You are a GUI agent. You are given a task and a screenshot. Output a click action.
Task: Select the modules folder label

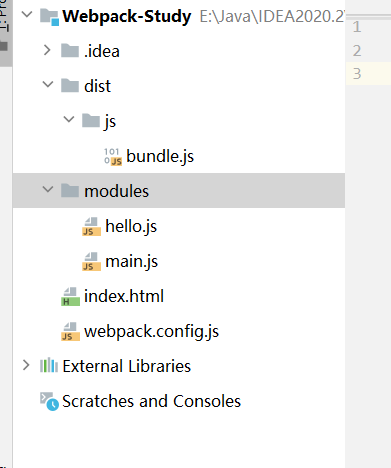point(116,191)
